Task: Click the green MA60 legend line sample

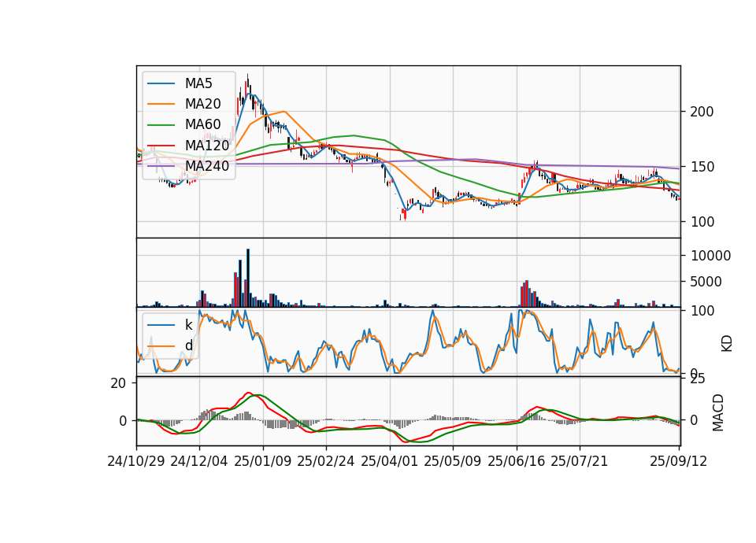Action: pos(161,125)
